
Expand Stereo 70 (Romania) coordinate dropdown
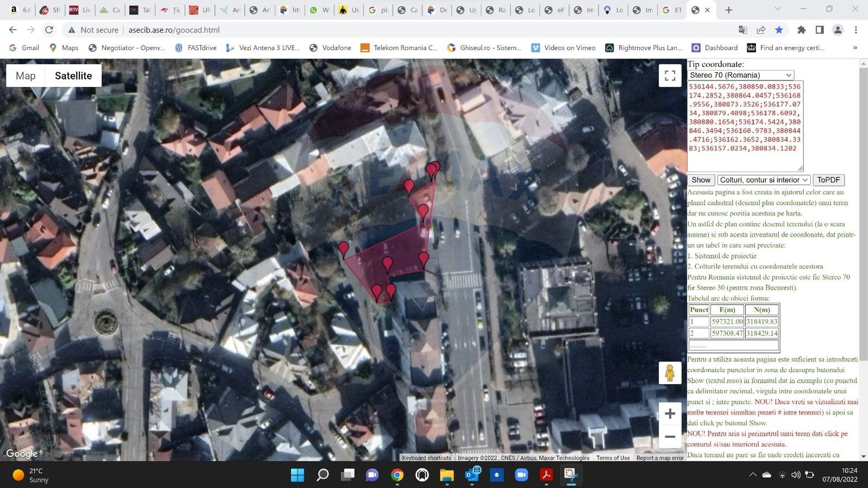point(740,75)
